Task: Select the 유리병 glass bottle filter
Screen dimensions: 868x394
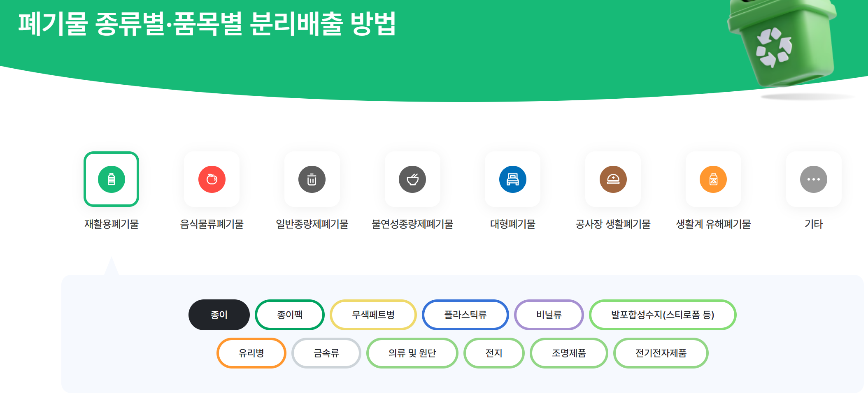Action: [251, 353]
